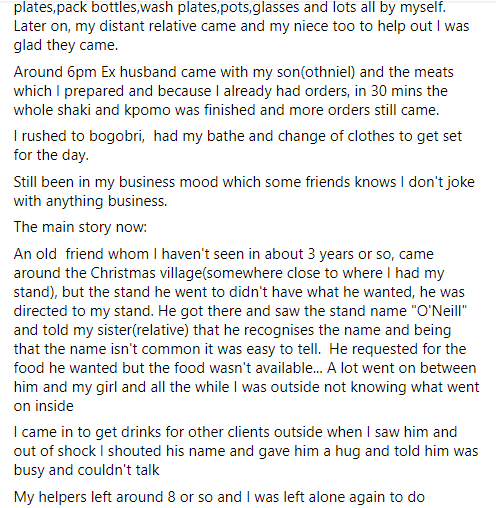
Task: Click the text "for the day."
Action: tap(51, 155)
